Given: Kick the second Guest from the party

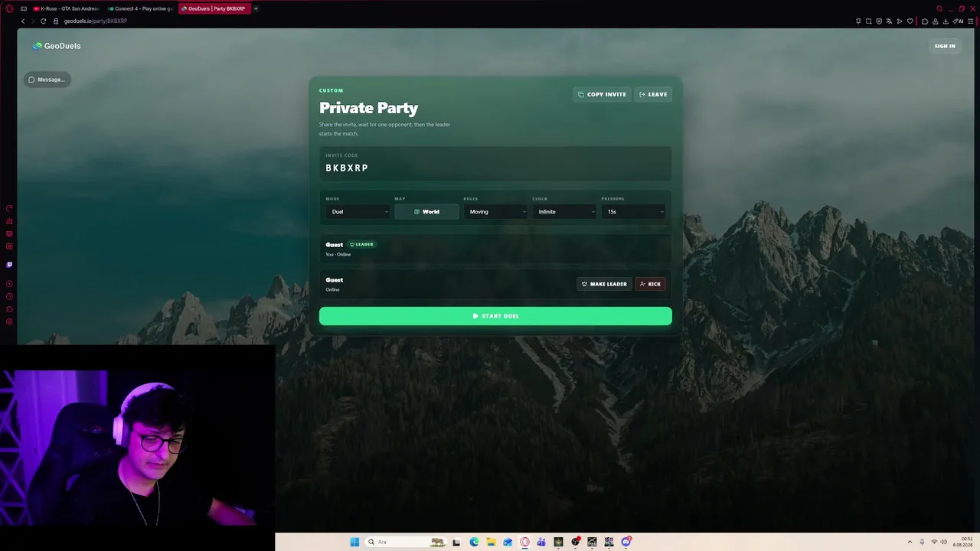Looking at the screenshot, I should (650, 284).
